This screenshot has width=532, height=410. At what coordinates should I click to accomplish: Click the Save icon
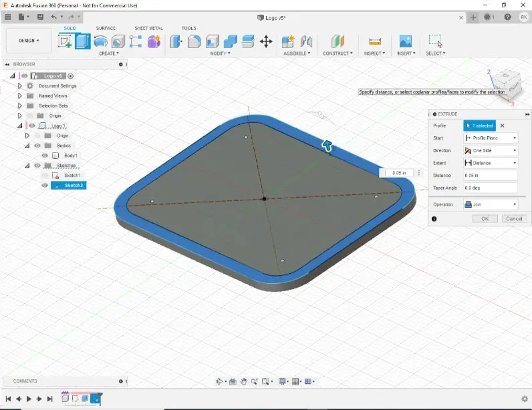(x=40, y=17)
